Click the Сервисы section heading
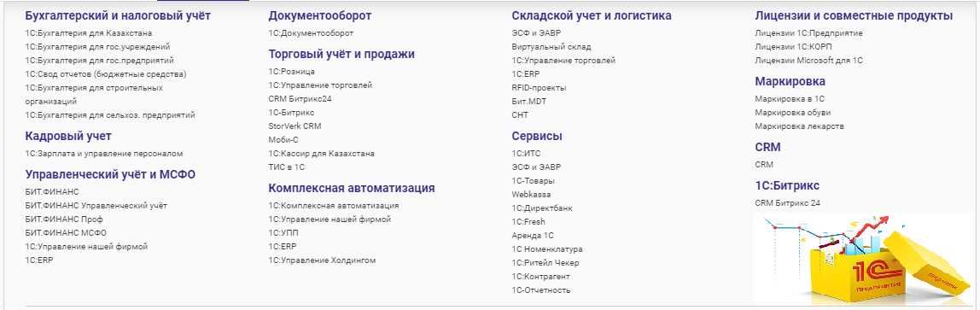Screen dimensions: 980x310 [537, 136]
